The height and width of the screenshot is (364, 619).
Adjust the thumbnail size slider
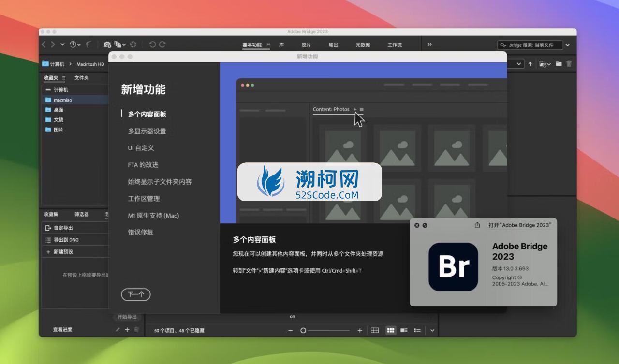click(x=326, y=331)
